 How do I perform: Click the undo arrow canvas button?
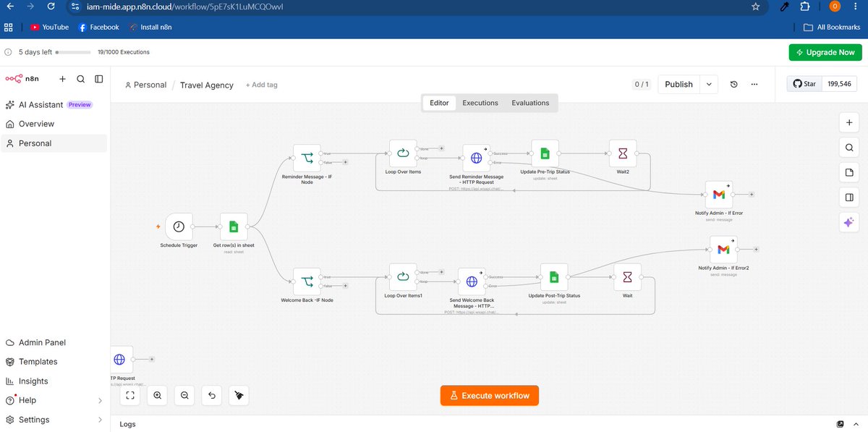pos(212,395)
